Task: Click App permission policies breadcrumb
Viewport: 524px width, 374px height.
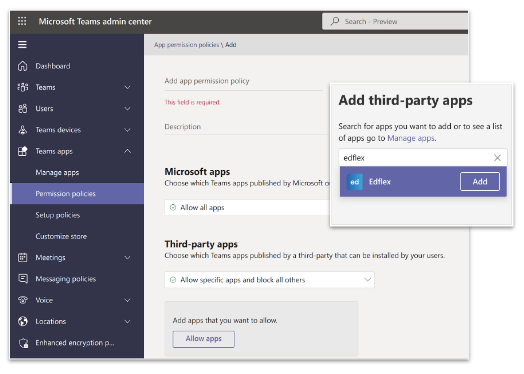Action: click(x=186, y=45)
